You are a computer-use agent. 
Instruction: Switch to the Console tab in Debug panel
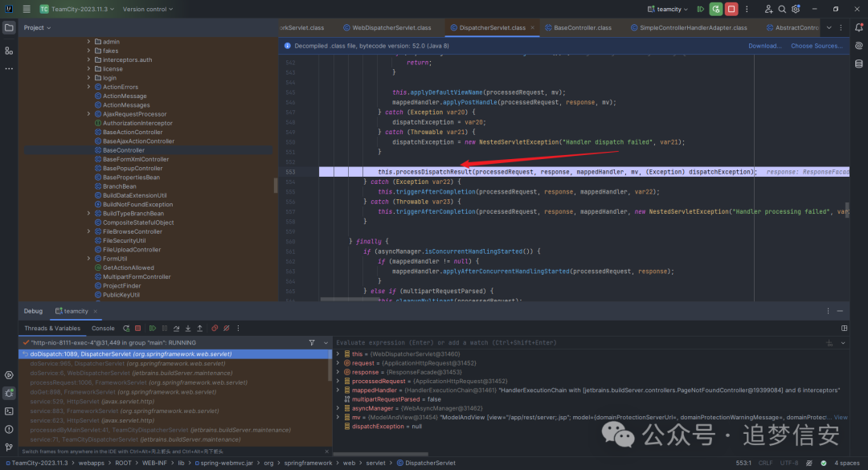[x=103, y=328]
